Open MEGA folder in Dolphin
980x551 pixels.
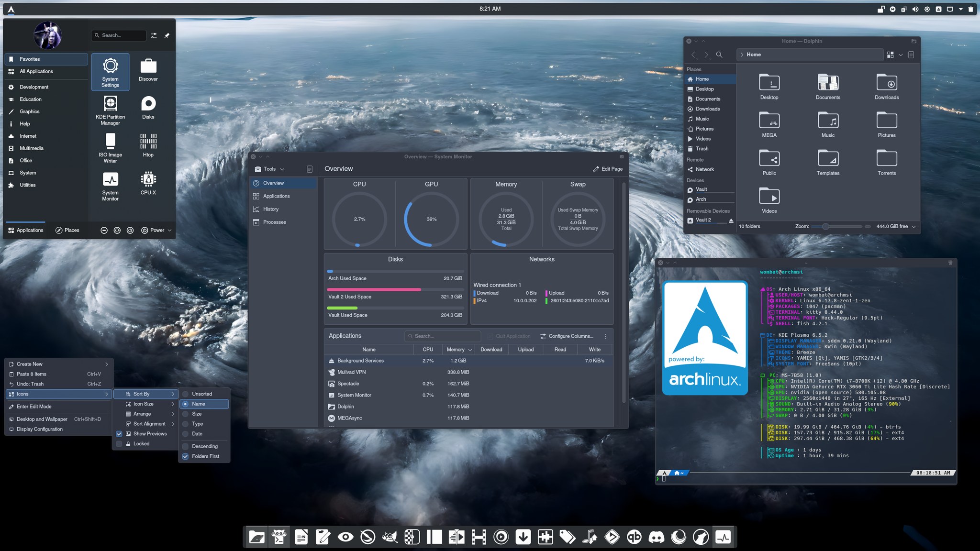[x=769, y=124]
